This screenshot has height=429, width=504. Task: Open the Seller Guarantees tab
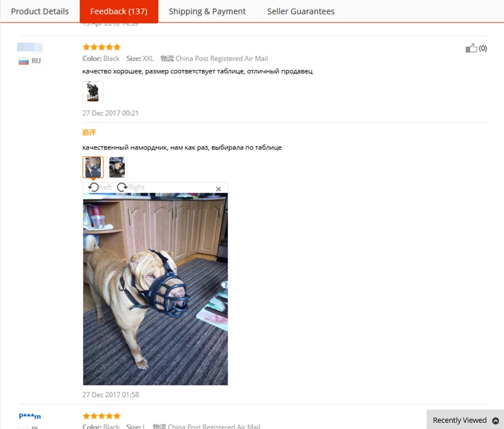pos(301,11)
